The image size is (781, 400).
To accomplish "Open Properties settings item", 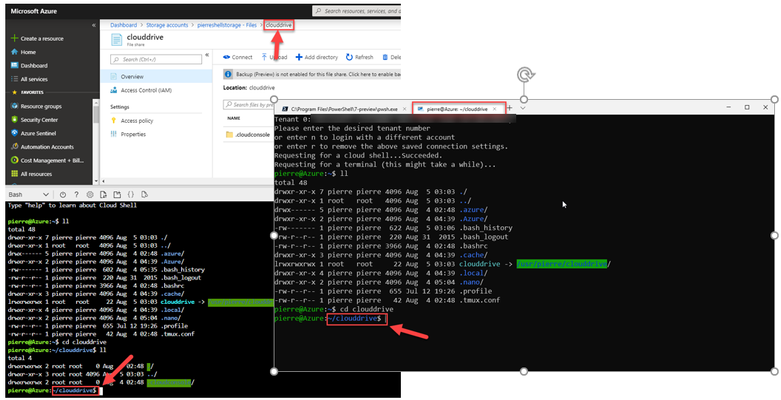I will tap(129, 134).
